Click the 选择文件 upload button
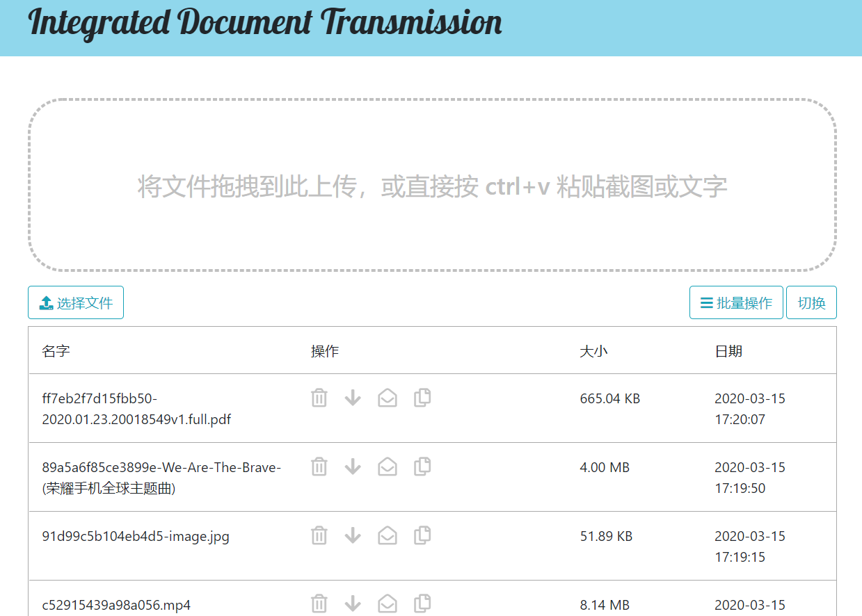The image size is (862, 616). click(76, 303)
